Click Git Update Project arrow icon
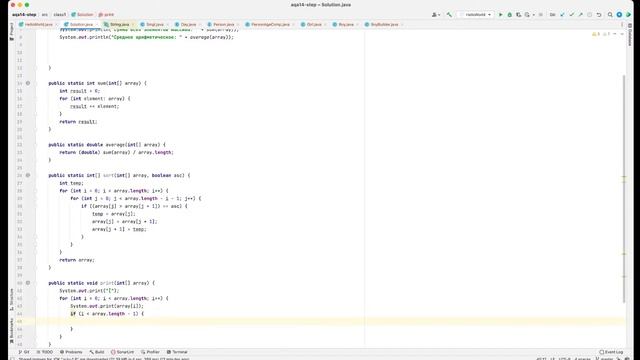Screen dimensions: 640x360 click(x=562, y=15)
